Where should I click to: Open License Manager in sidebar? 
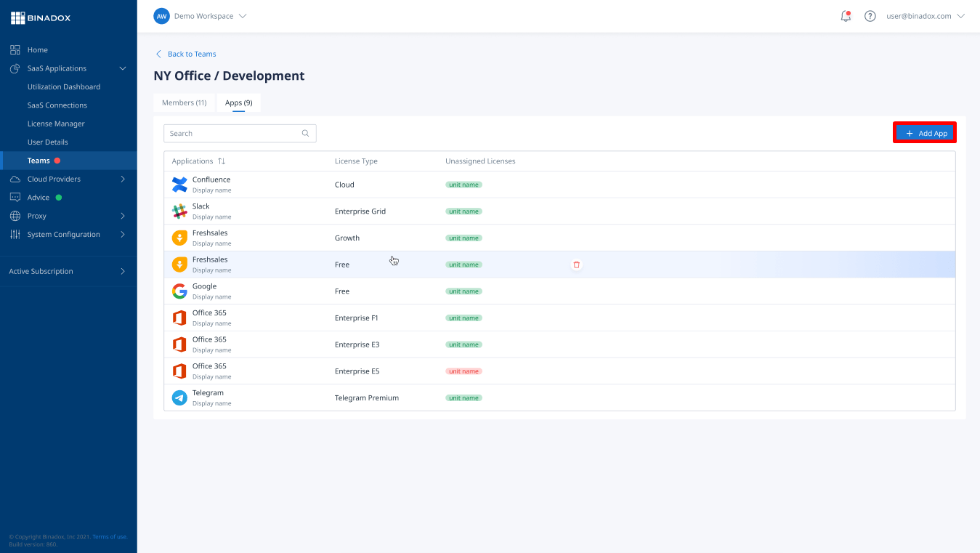(x=56, y=124)
